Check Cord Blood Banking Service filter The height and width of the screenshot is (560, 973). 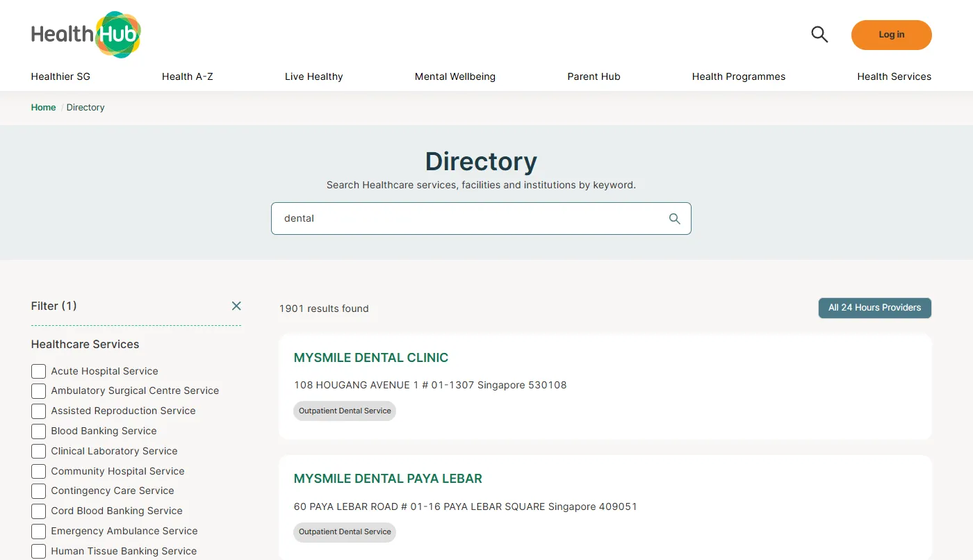pos(38,511)
